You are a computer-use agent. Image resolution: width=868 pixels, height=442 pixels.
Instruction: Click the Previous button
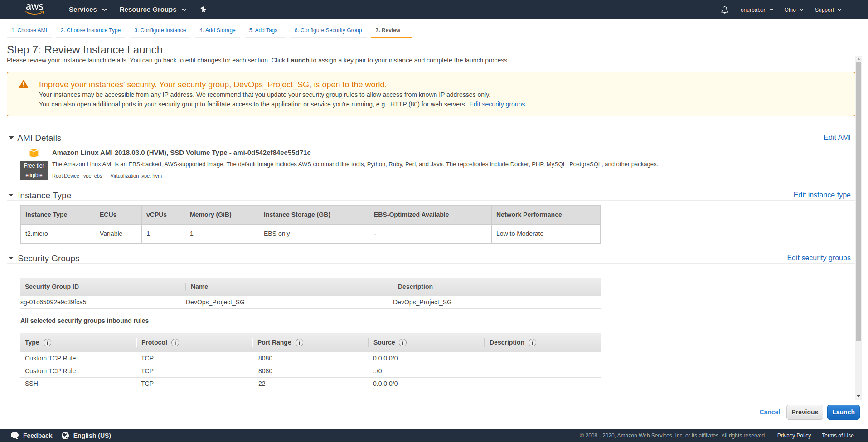(x=805, y=412)
